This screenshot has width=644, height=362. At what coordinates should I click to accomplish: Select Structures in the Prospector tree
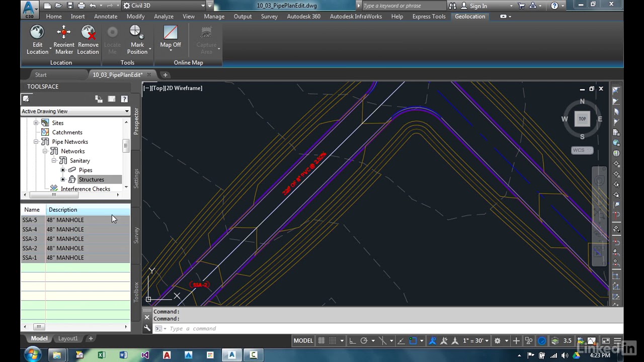91,179
